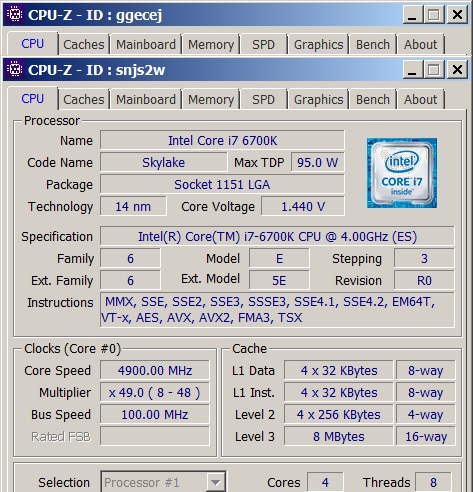This screenshot has width=473, height=492.
Task: Click the Max TDP value 95.0 W
Action: click(x=318, y=162)
